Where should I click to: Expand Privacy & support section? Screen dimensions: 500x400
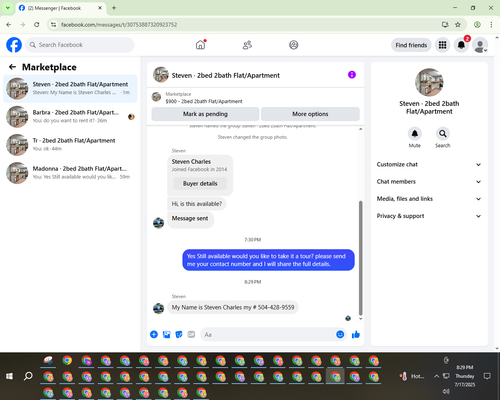(429, 216)
